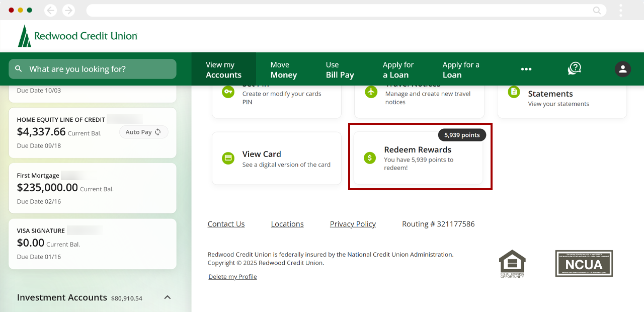644x312 pixels.
Task: Open the View my Accounts tab
Action: (x=223, y=69)
